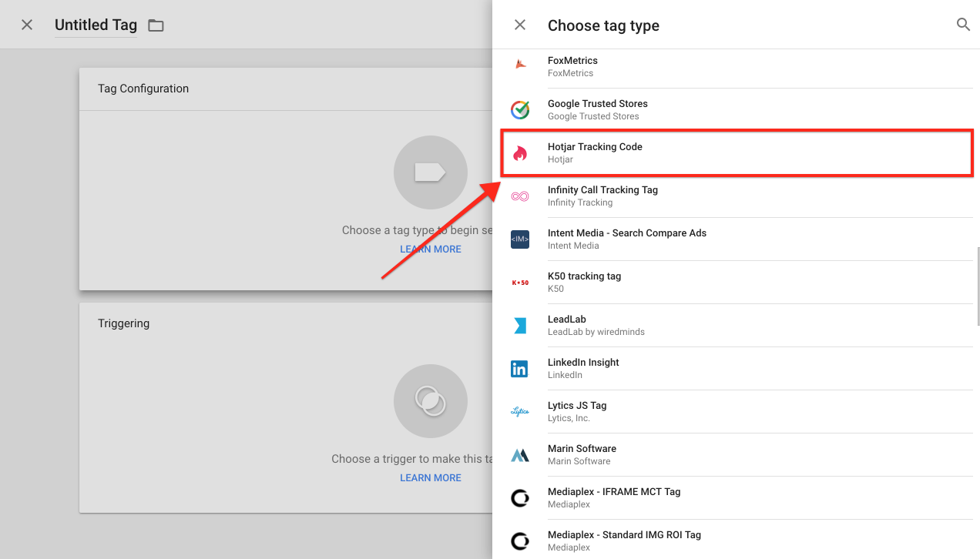Choose Intent Media - Search Compare Ads
Viewport: 980px width, 559px height.
(737, 239)
